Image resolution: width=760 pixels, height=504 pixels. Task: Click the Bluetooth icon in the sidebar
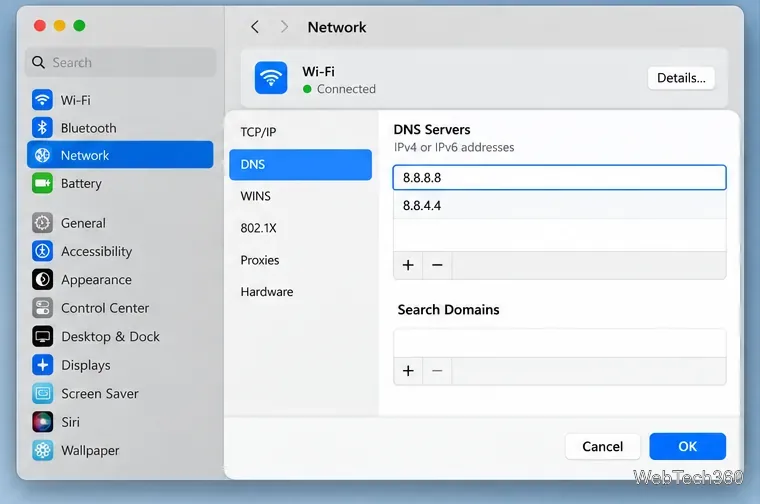pyautogui.click(x=42, y=128)
